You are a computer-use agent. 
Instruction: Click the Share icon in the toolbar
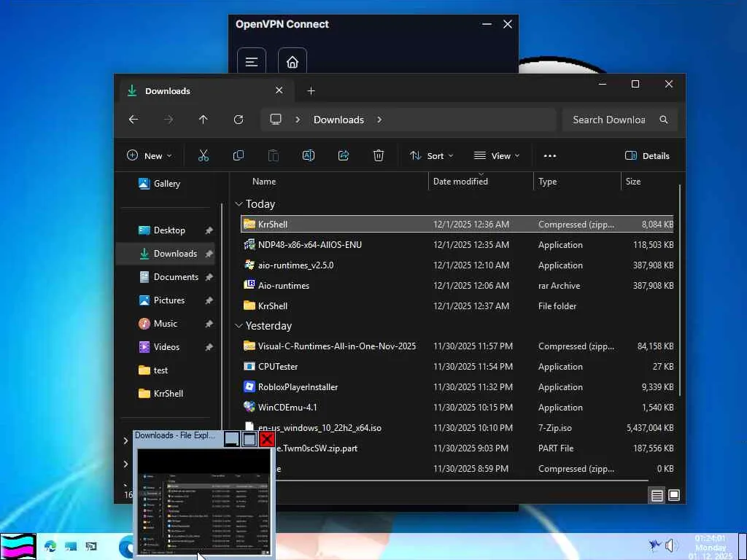click(344, 156)
